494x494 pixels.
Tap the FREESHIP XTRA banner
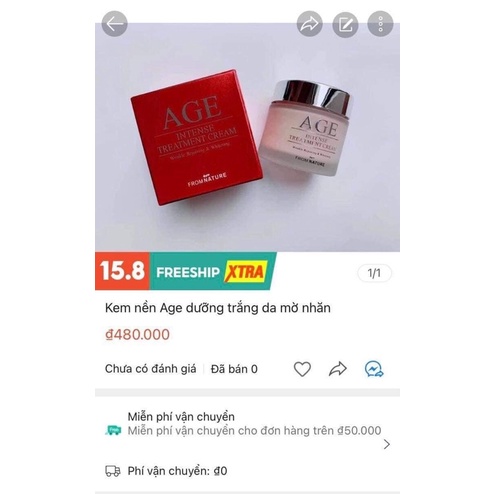pos(212,271)
